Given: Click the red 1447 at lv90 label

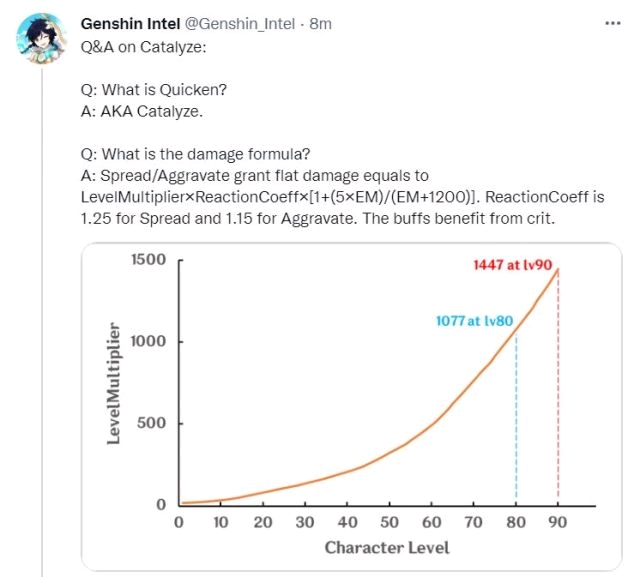Looking at the screenshot, I should 513,265.
